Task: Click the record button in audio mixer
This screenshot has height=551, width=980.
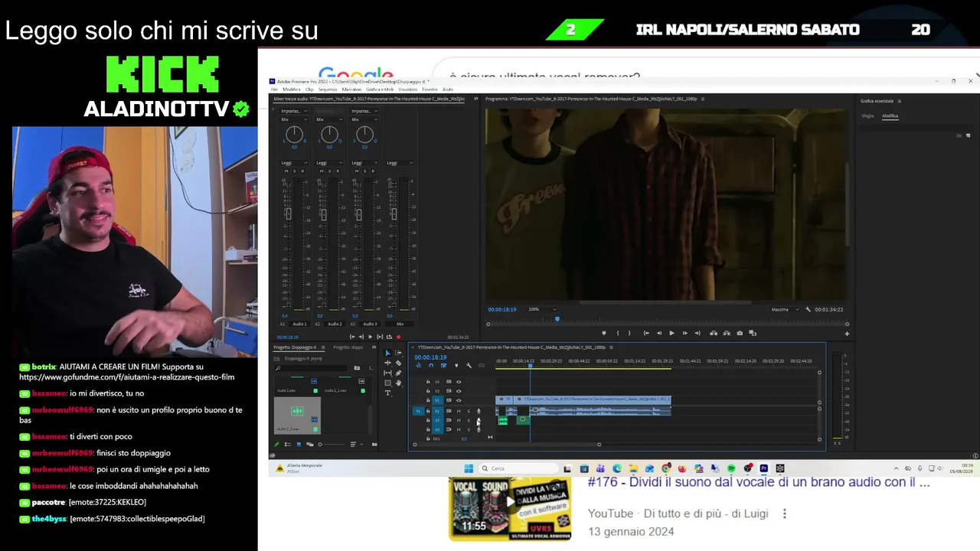Action: 398,337
